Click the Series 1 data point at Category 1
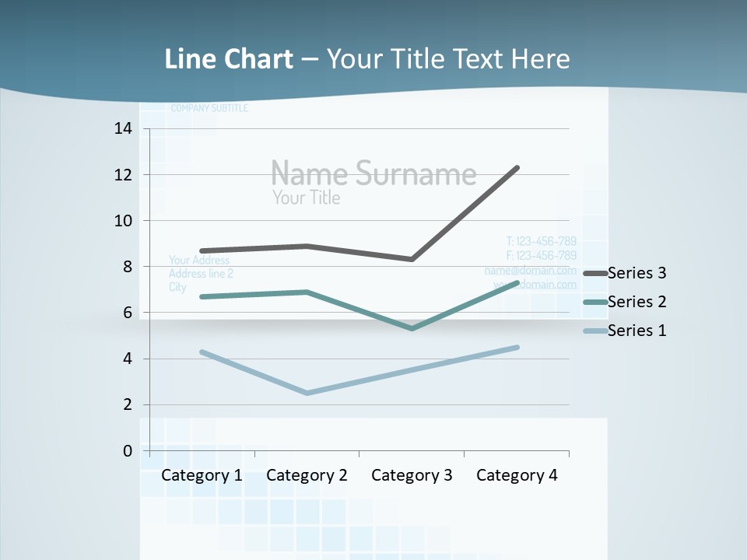Image resolution: width=747 pixels, height=560 pixels. pyautogui.click(x=202, y=352)
